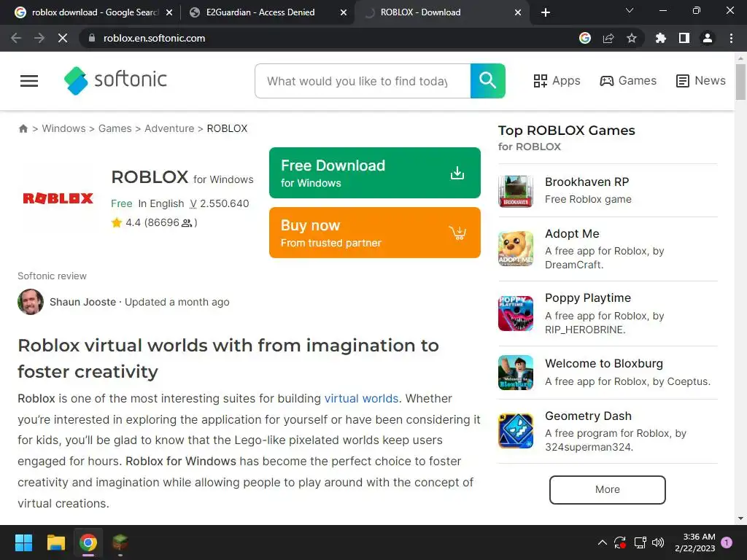Click the address bar URL roblox.en.softonic.com

155,38
